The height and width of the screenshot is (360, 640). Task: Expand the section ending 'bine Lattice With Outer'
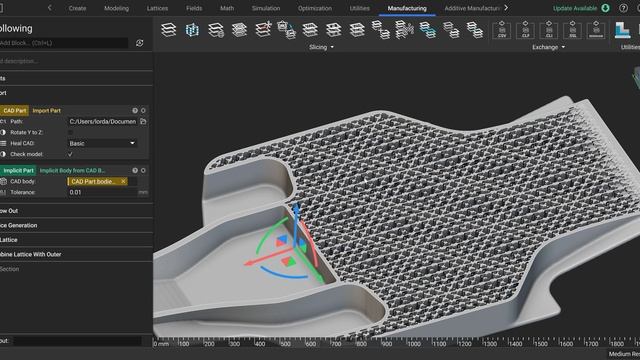click(x=76, y=254)
